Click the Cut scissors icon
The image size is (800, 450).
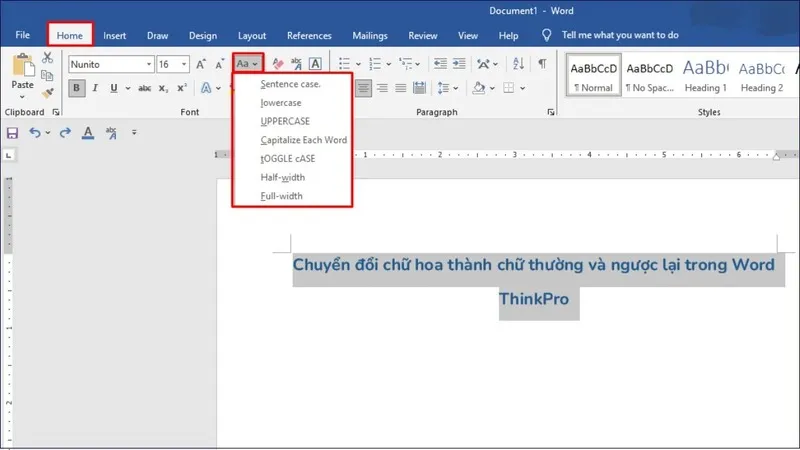click(x=47, y=57)
